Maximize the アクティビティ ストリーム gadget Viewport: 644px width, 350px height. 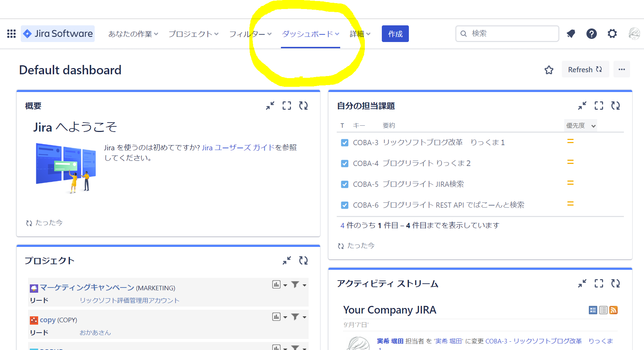599,283
